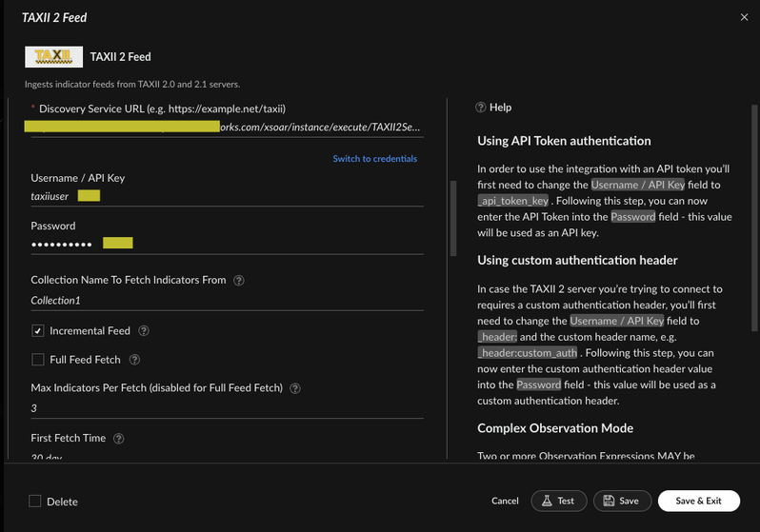Click the Help question mark icon in right panel
Screen dimensions: 760x532
point(481,108)
